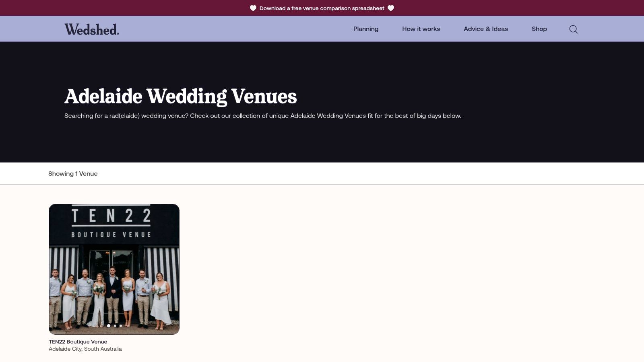644x362 pixels.
Task: Select the middle carousel dot on venue card
Action: (x=114, y=326)
